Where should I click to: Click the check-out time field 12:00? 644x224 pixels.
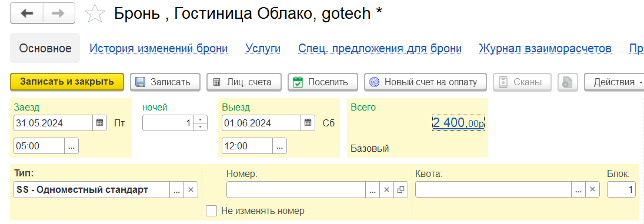[x=248, y=146]
